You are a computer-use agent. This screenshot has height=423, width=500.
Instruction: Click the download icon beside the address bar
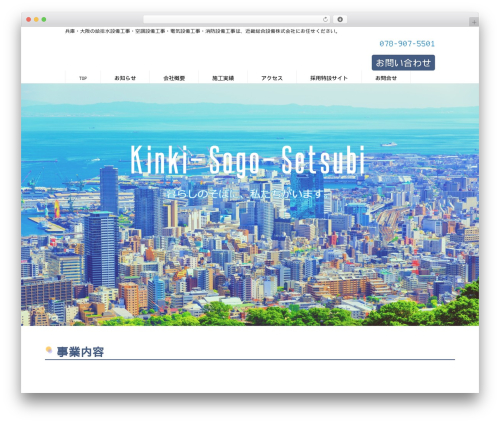click(340, 20)
